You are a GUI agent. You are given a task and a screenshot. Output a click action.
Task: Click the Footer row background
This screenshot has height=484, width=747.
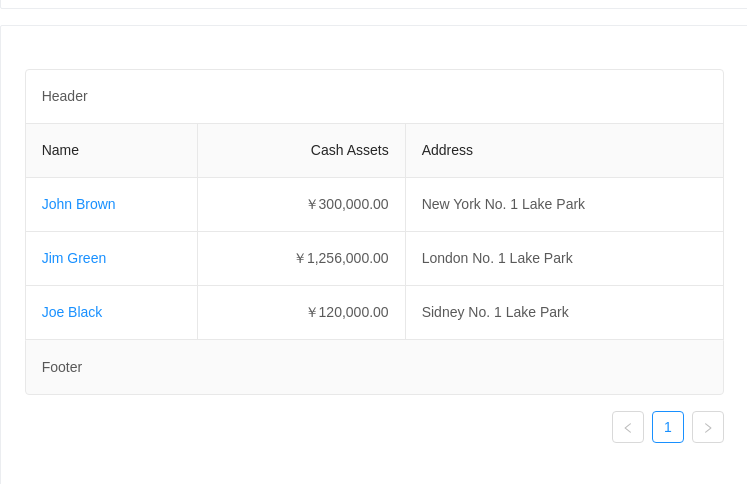(374, 367)
